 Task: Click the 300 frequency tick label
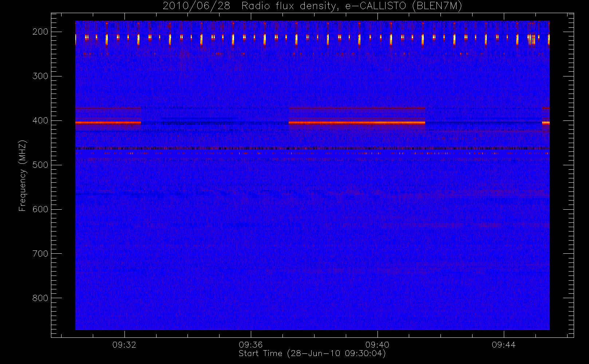point(40,76)
